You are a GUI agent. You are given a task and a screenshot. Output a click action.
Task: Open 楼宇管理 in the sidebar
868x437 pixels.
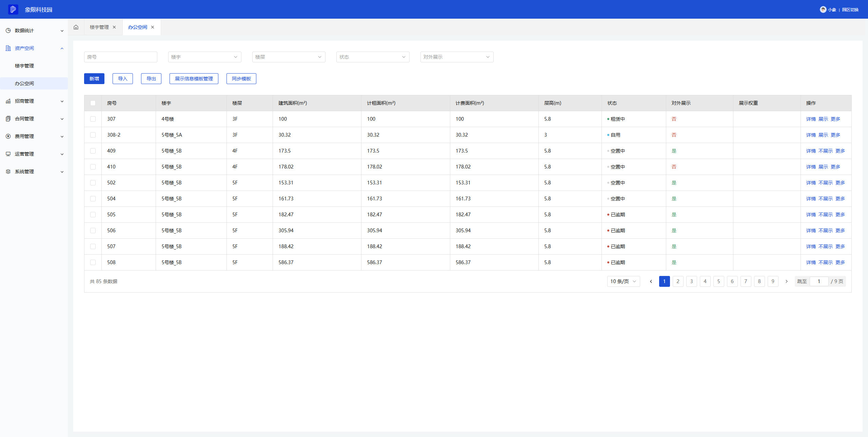[x=24, y=66]
